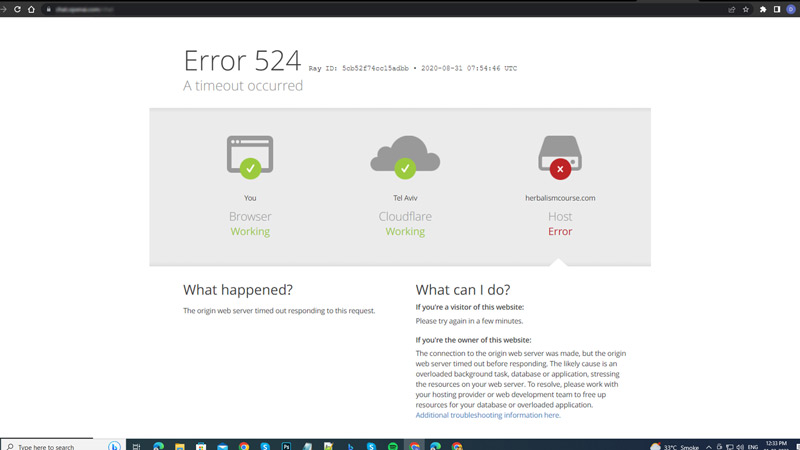The height and width of the screenshot is (450, 800).
Task: Open Spotify from the taskbar
Action: (392, 446)
